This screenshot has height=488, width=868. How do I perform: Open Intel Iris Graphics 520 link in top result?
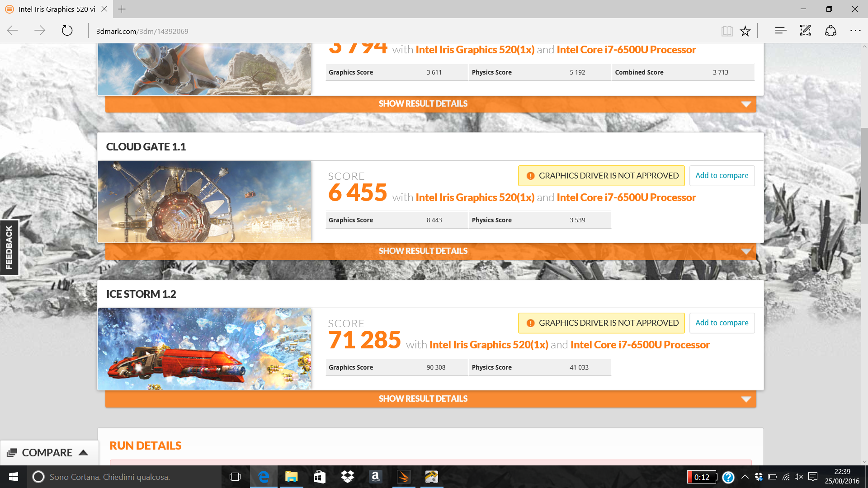click(475, 50)
